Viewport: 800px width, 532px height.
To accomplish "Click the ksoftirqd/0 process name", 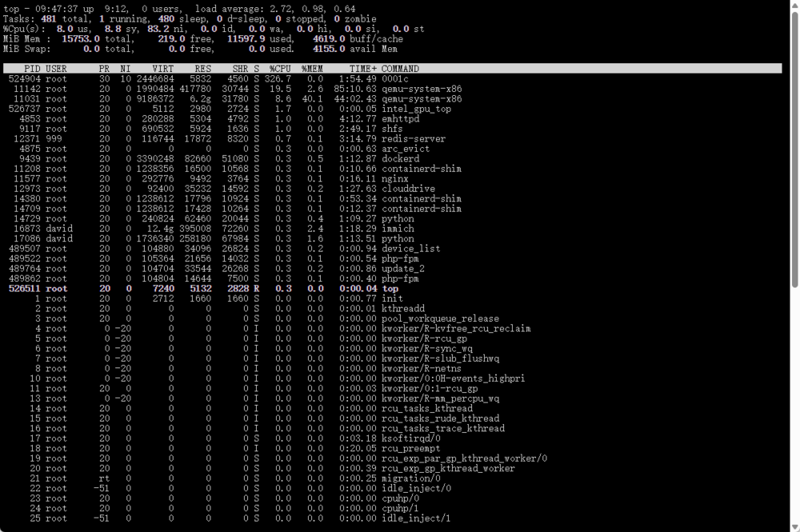I will 410,438.
